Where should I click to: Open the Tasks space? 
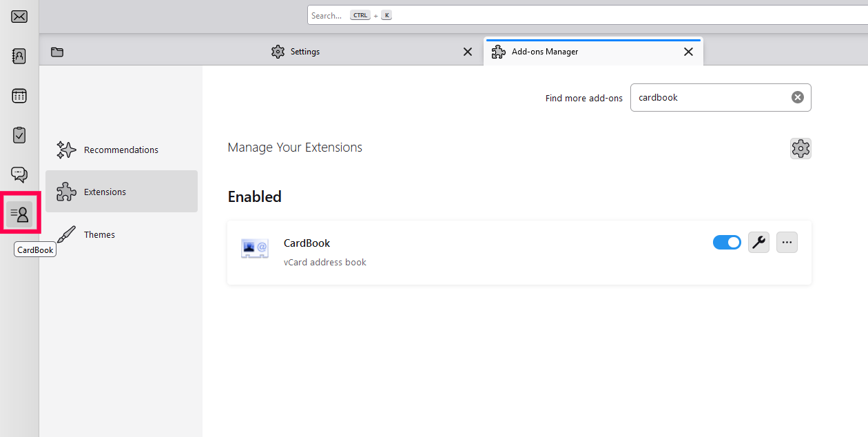point(19,135)
